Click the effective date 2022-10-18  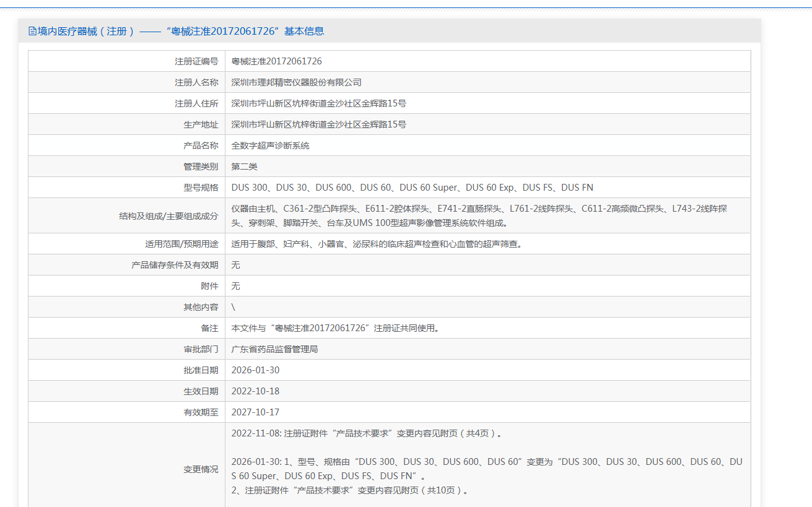point(255,391)
